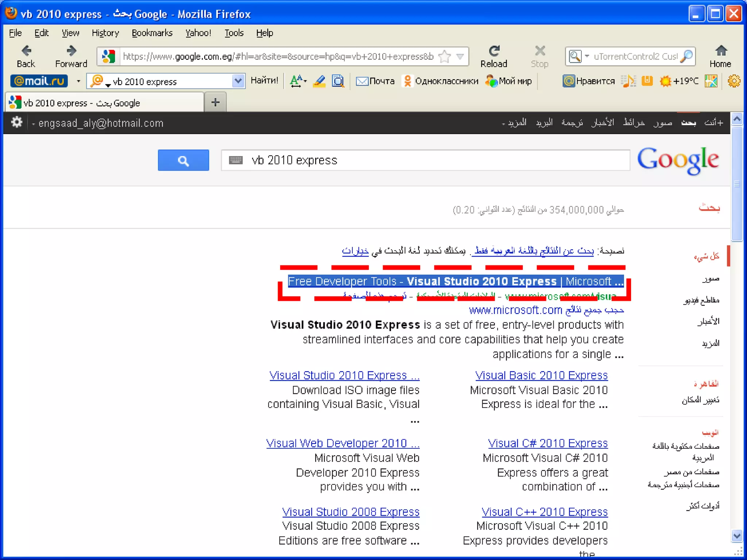This screenshot has height=560, width=747.
Task: Click the +19°C weather sun icon
Action: click(665, 81)
